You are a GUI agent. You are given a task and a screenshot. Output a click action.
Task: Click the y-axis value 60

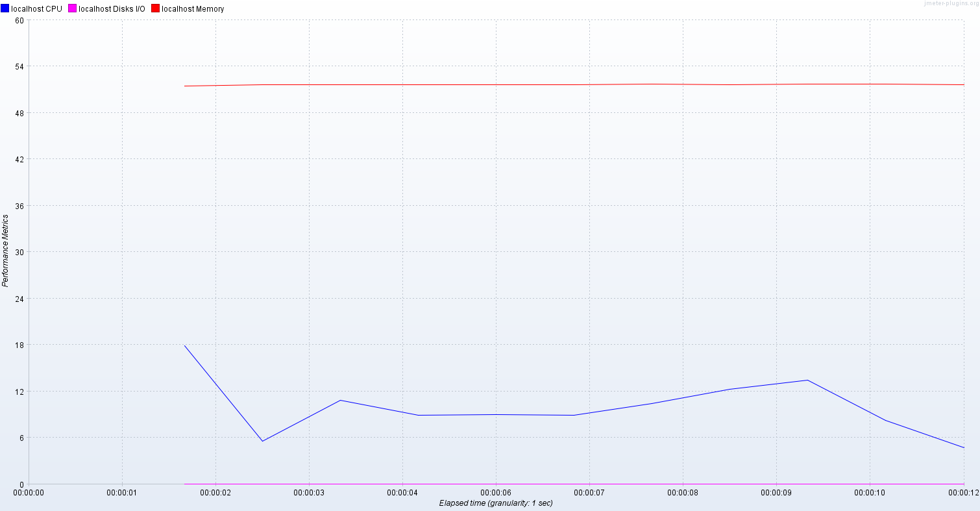click(19, 20)
